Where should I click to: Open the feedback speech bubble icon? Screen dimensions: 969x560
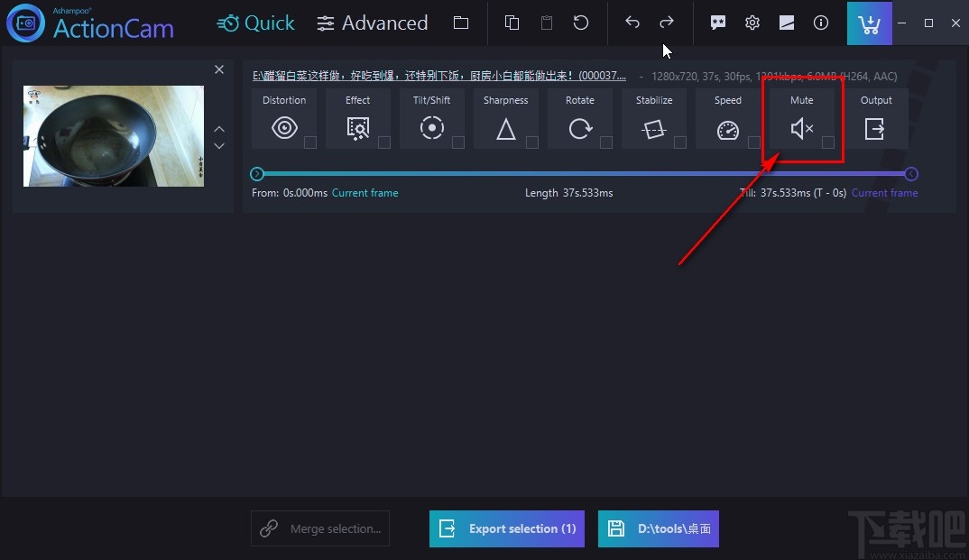coord(718,23)
